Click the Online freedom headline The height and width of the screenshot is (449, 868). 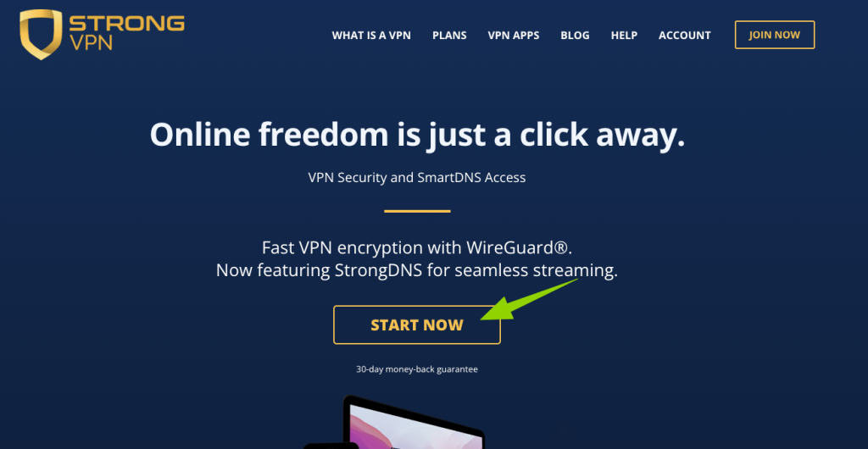pos(417,136)
